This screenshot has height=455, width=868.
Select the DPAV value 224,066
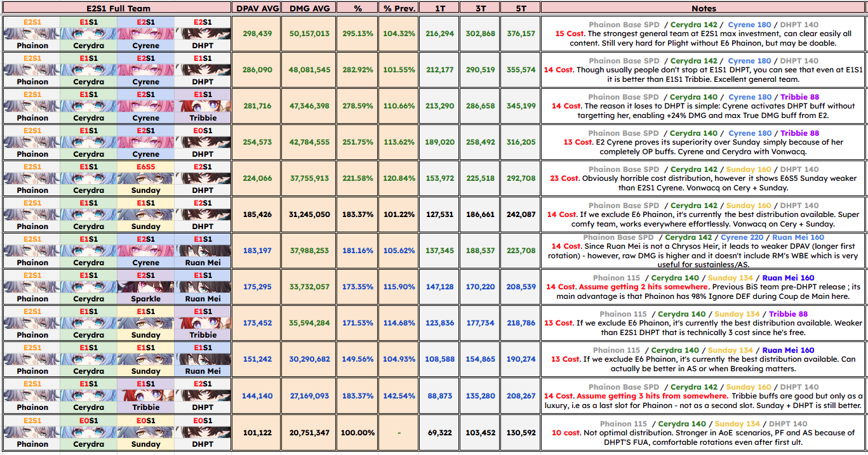click(257, 178)
